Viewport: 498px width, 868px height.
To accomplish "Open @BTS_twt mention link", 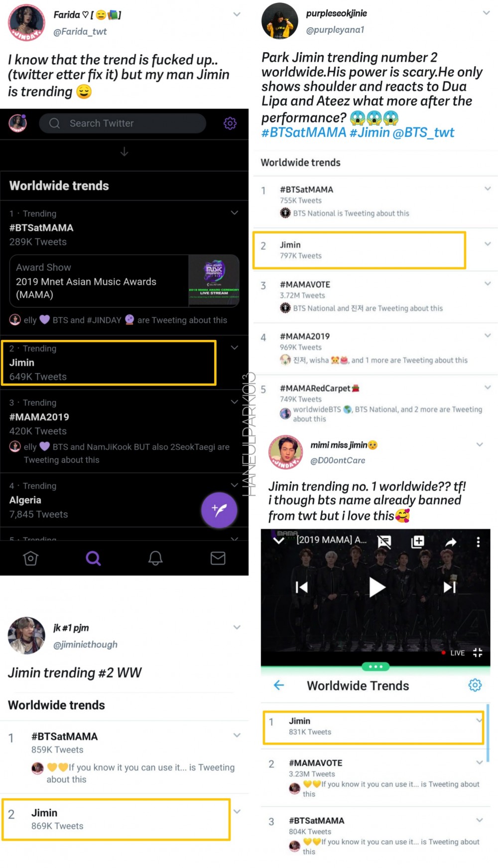I will (423, 132).
